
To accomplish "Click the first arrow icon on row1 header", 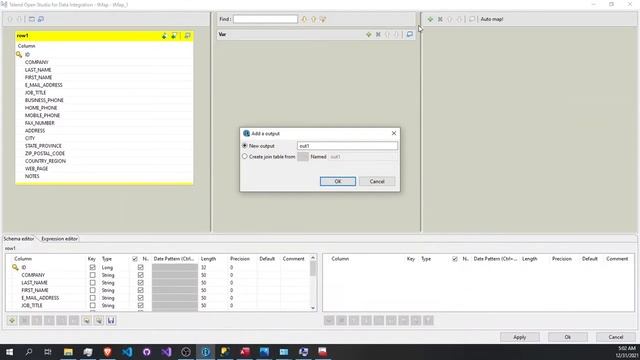I will pyautogui.click(x=164, y=36).
